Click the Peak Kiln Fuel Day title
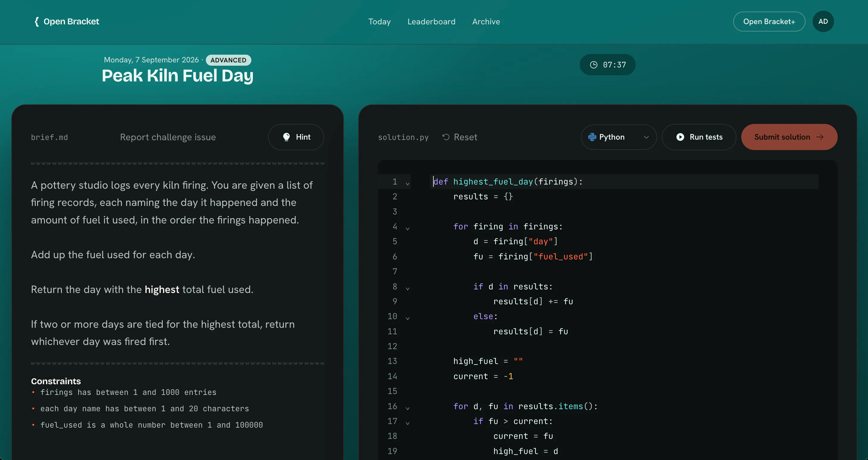Screen dimensions: 868x460 178,75
